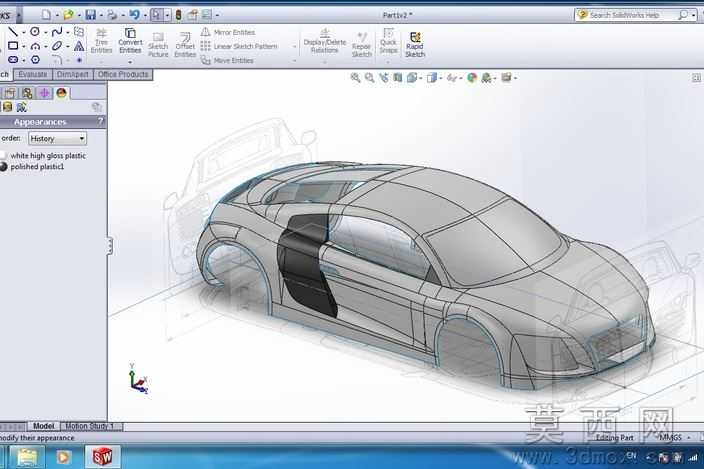Viewport: 704px width, 469px height.
Task: Click the Section View icon
Action: [x=398, y=78]
